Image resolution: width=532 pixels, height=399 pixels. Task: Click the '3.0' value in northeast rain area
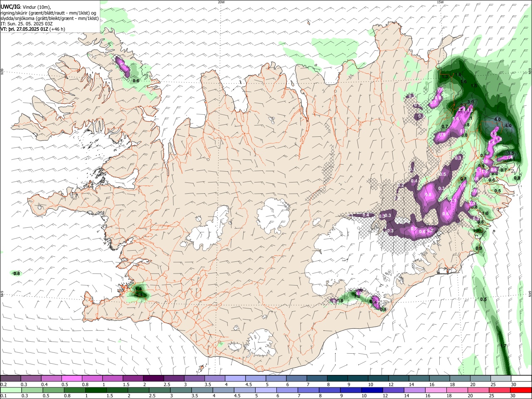470,102
